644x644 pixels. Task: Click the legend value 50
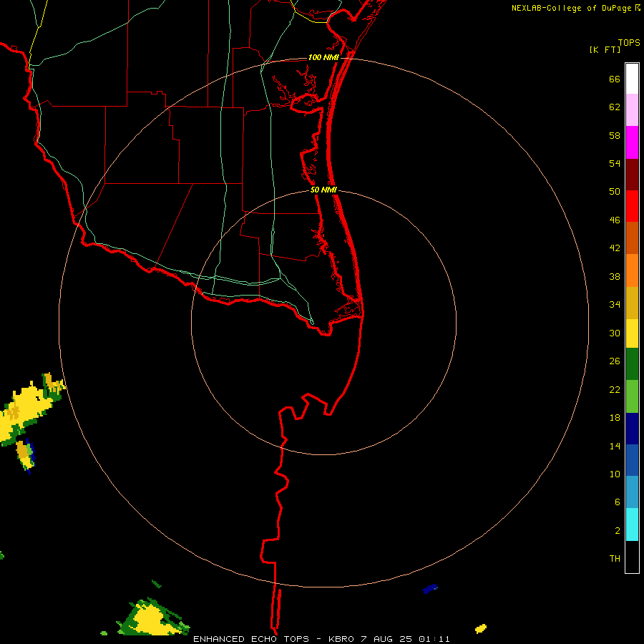click(615, 191)
